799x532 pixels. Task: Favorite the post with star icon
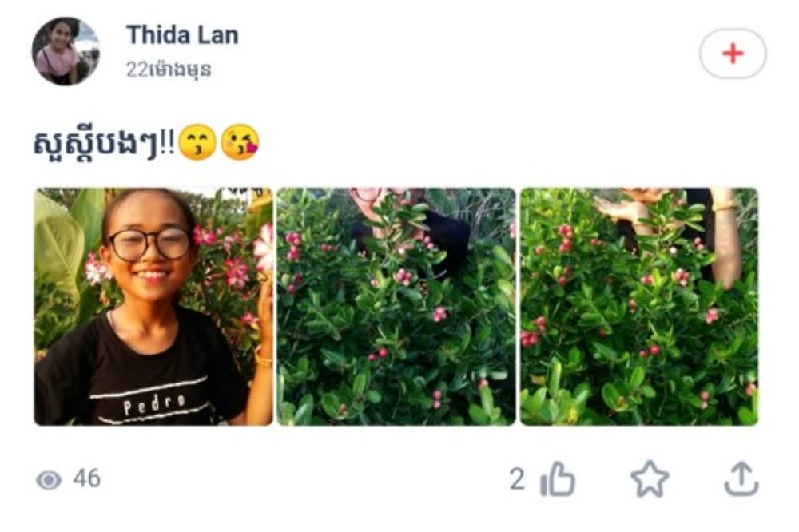(650, 479)
